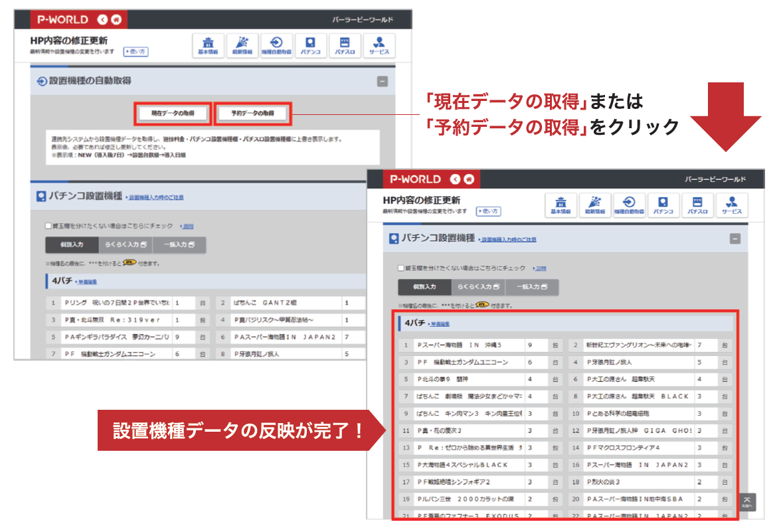Open パチンコ icon in the front window
Image resolution: width=779 pixels, height=532 pixels.
pos(663,205)
